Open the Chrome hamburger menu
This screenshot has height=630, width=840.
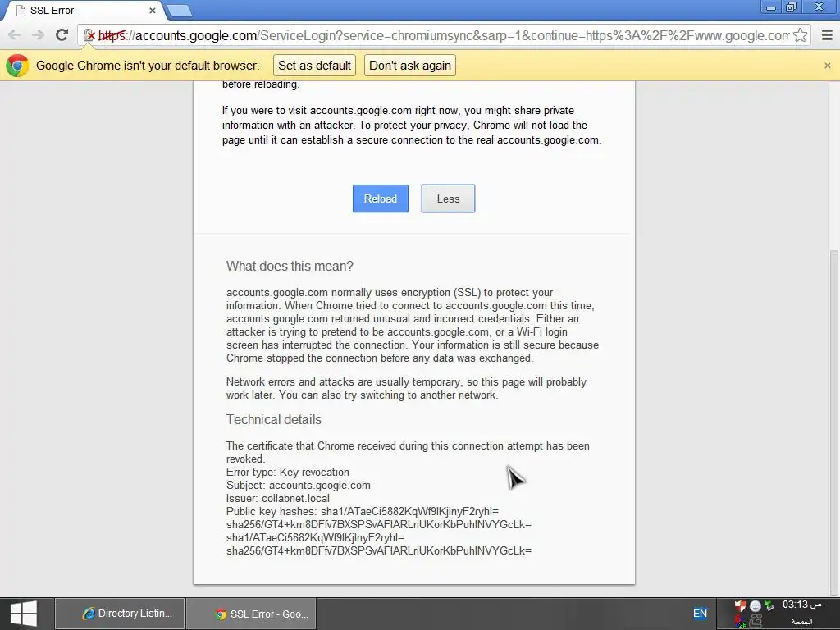[x=827, y=35]
